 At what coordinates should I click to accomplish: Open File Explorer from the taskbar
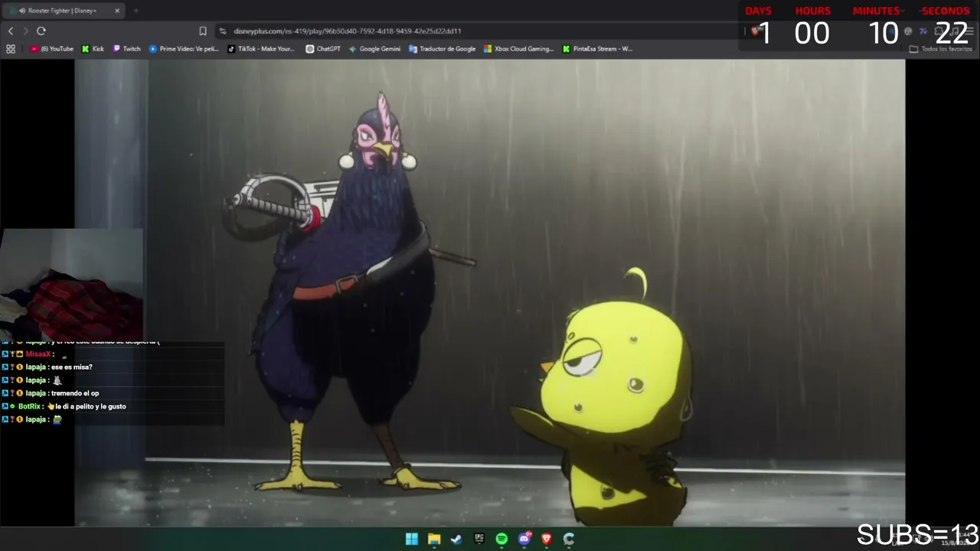tap(434, 539)
